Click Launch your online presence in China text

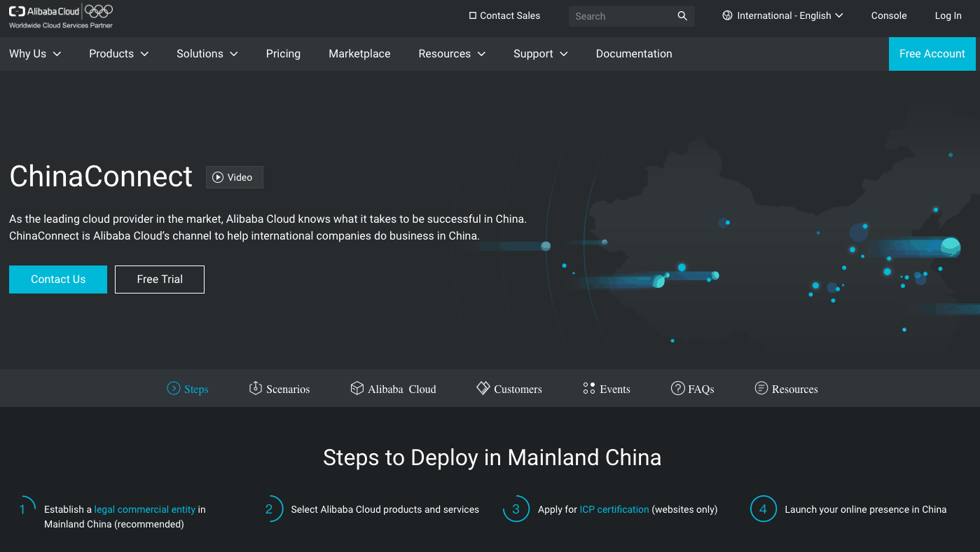(865, 509)
